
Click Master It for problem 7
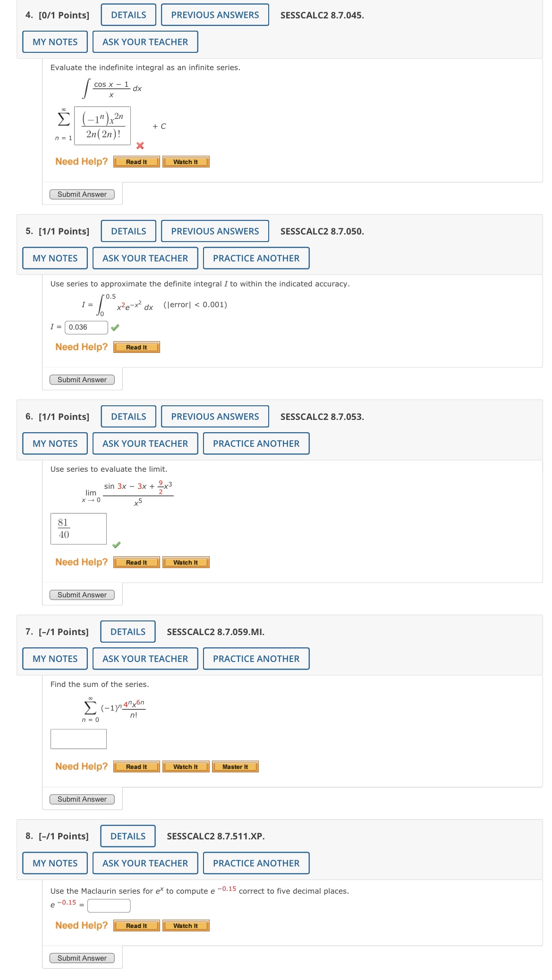(x=236, y=767)
